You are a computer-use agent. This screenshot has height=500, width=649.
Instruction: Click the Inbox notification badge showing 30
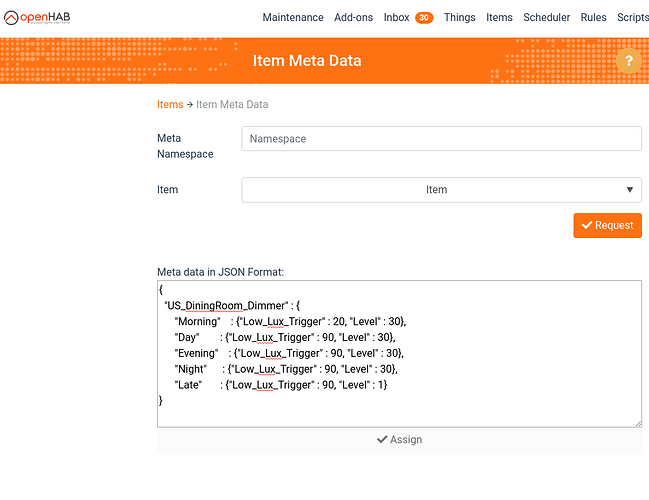[x=424, y=17]
